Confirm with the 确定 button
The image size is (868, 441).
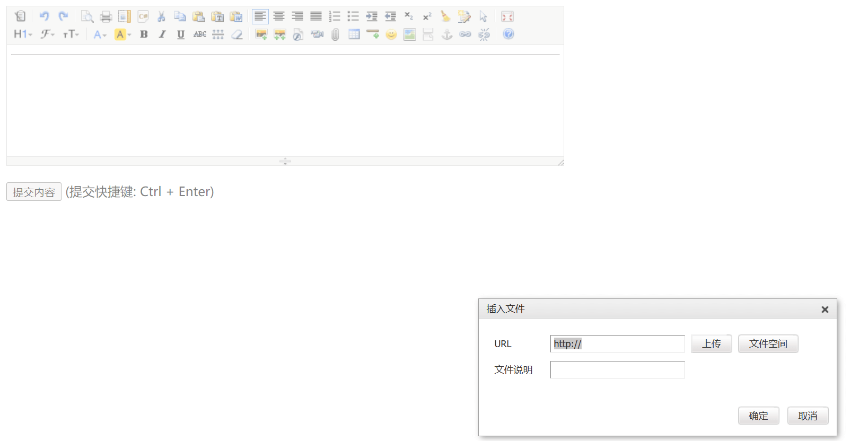pyautogui.click(x=759, y=416)
